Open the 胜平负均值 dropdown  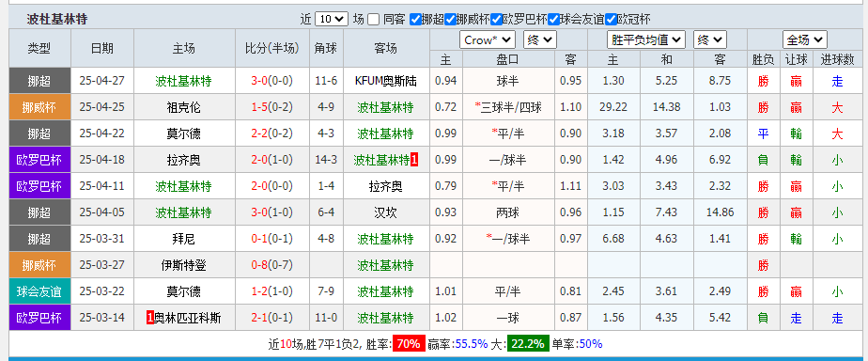[x=646, y=39]
